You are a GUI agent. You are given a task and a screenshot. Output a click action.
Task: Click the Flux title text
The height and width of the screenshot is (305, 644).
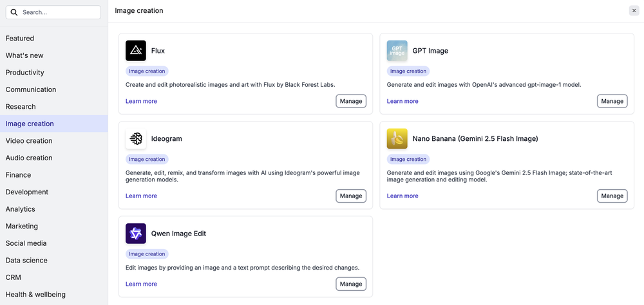[158, 51]
